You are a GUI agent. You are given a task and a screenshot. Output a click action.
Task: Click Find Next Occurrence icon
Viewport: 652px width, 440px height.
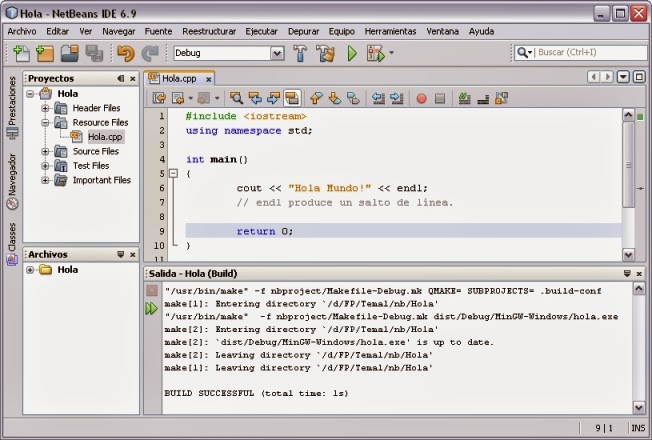click(x=273, y=98)
